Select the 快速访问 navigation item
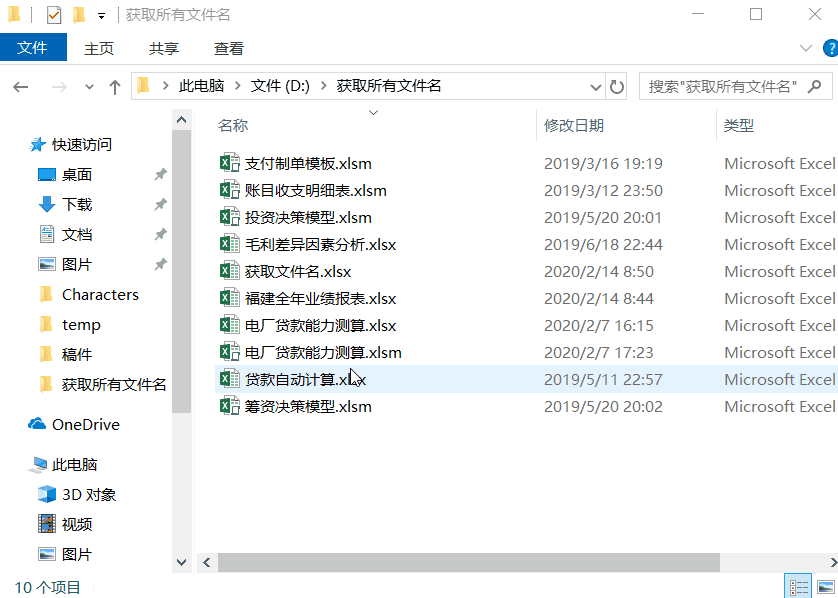 point(81,145)
